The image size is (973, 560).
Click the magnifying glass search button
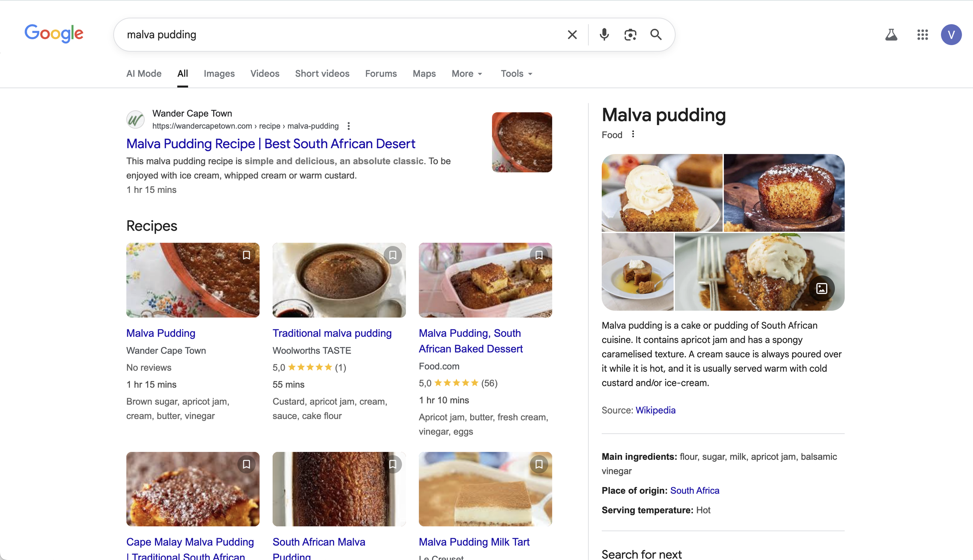(656, 35)
